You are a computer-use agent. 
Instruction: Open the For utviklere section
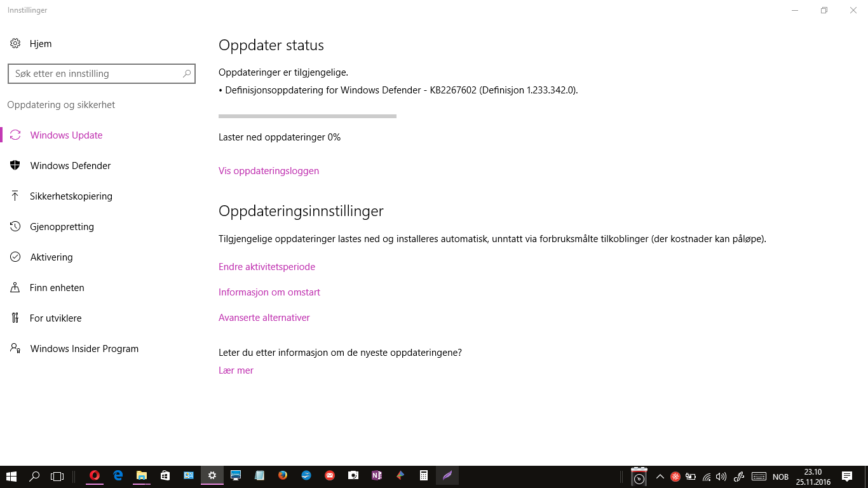(x=102, y=318)
